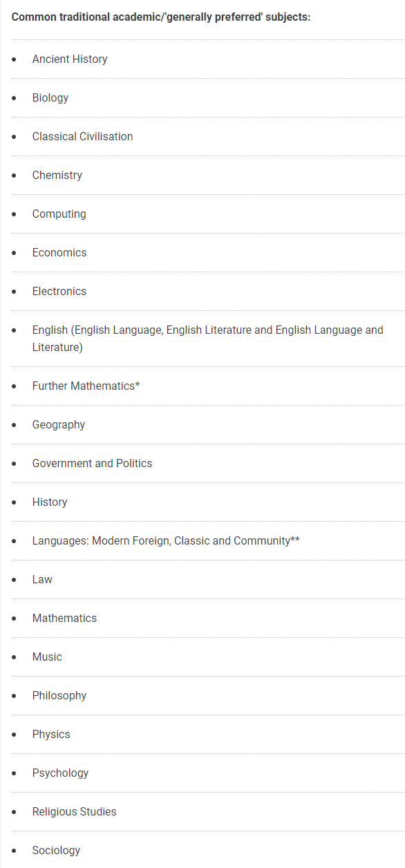The image size is (405, 868).
Task: Click the Computing list entry
Action: (x=59, y=214)
